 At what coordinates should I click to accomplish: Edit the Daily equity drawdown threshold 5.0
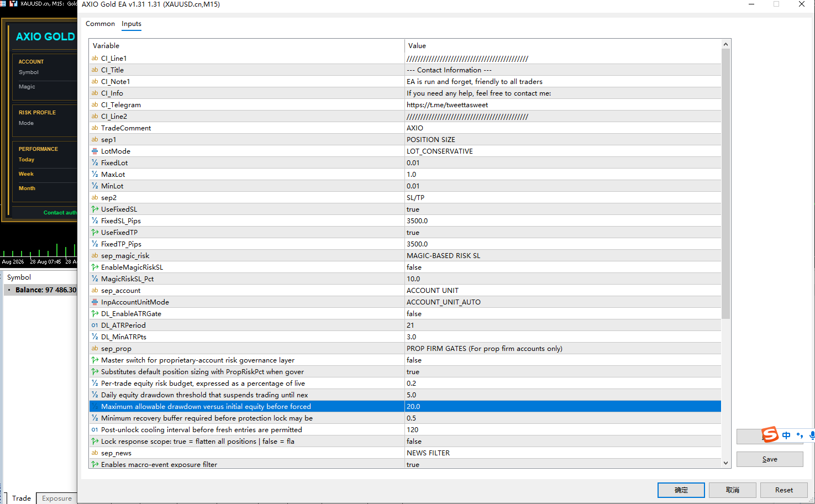pyautogui.click(x=562, y=395)
